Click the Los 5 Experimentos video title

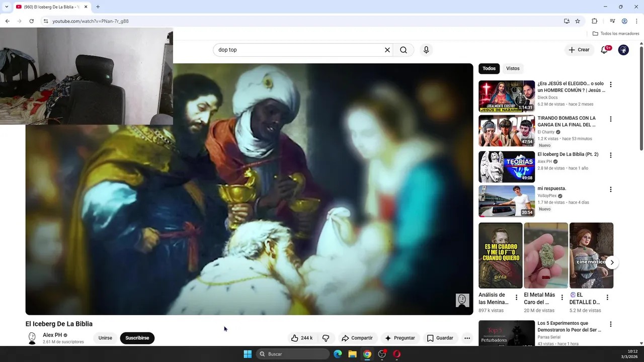[569, 327]
